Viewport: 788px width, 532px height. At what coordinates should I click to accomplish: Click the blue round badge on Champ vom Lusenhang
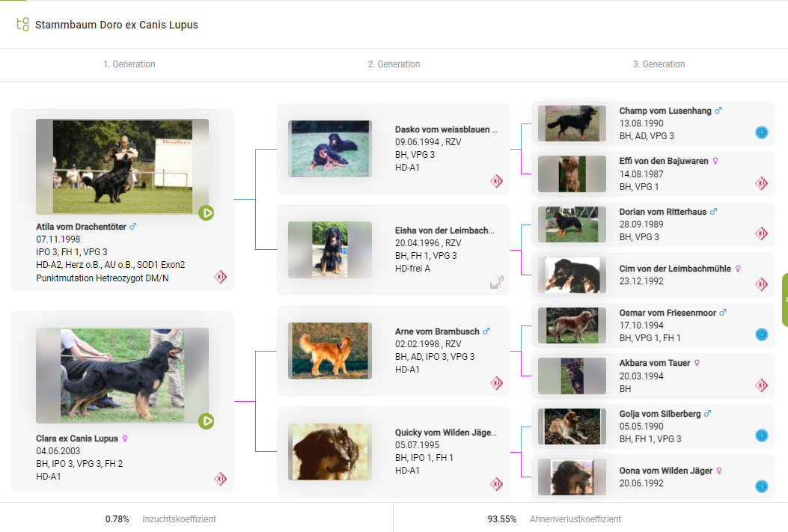coord(761,132)
